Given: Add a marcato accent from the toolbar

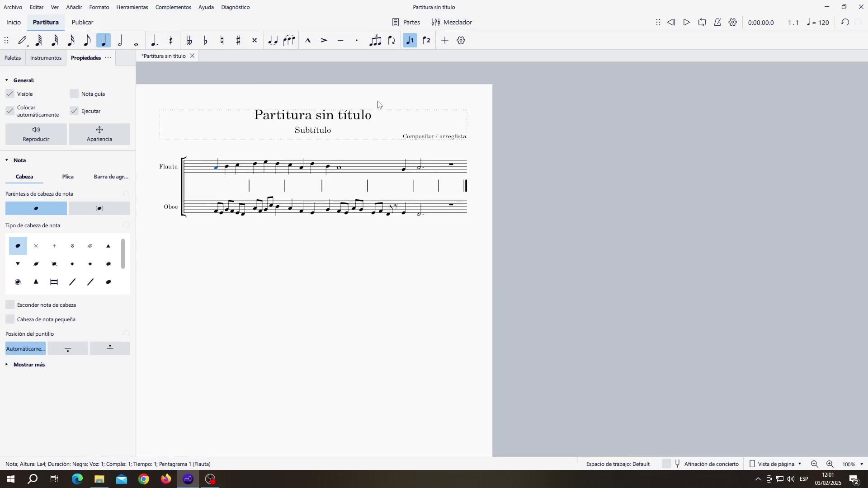Looking at the screenshot, I should (308, 41).
